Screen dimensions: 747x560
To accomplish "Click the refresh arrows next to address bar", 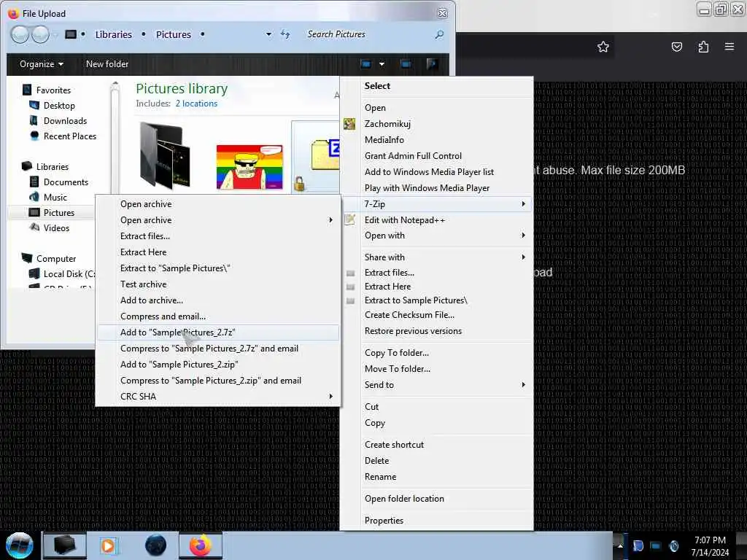I will tap(285, 34).
